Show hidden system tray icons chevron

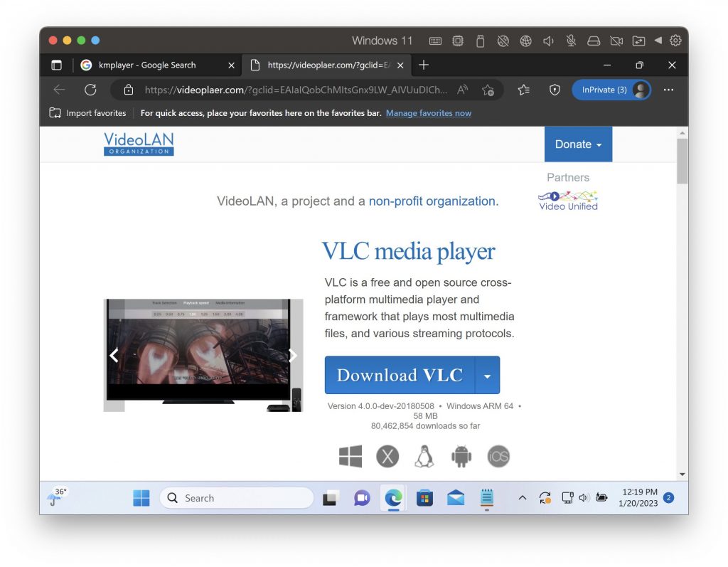click(x=522, y=498)
